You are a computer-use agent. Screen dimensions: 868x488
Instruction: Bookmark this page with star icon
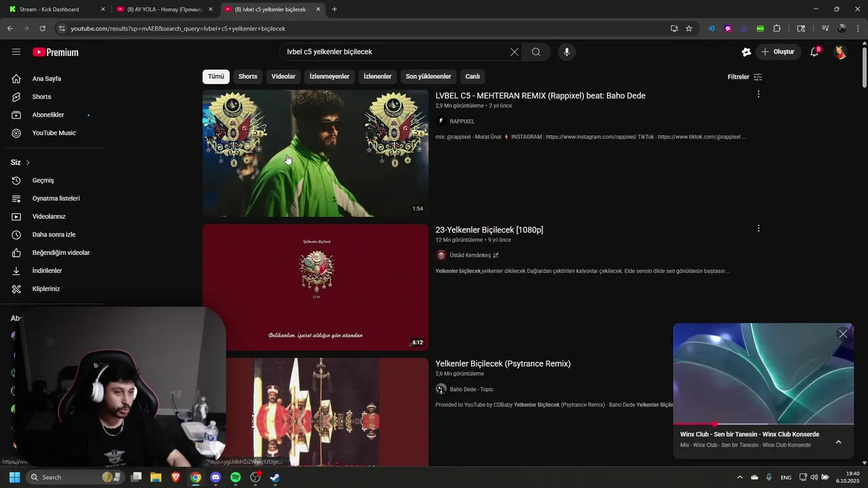[689, 28]
